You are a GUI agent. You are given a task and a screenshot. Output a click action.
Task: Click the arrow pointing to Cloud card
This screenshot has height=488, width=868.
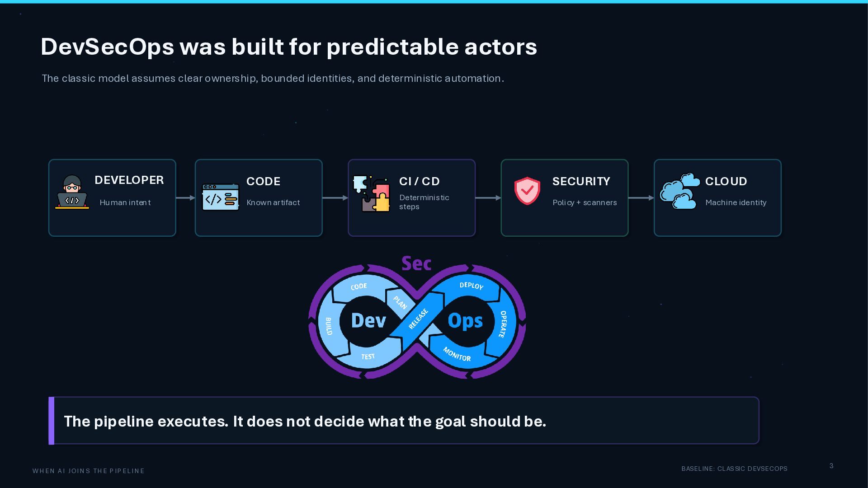click(641, 197)
